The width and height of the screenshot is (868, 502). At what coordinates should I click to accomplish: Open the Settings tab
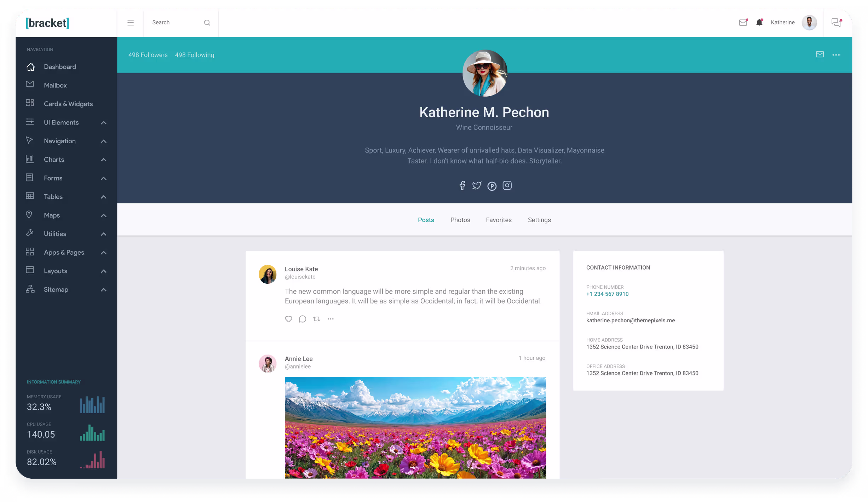(539, 220)
